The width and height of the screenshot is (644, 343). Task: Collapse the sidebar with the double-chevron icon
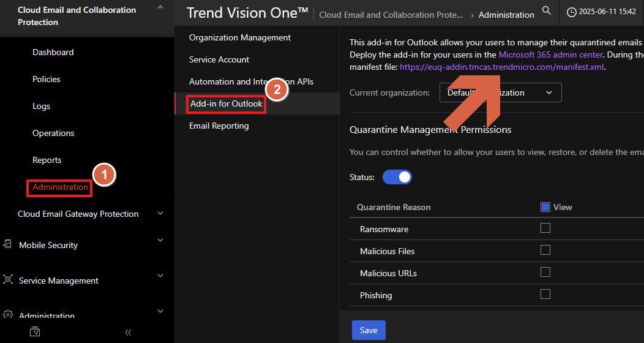pos(128,333)
